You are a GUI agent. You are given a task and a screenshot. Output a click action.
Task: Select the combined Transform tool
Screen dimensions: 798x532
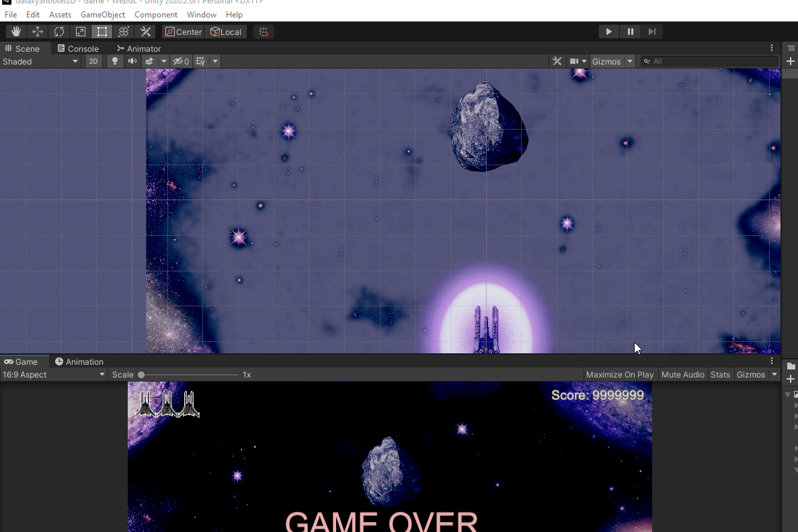124,32
